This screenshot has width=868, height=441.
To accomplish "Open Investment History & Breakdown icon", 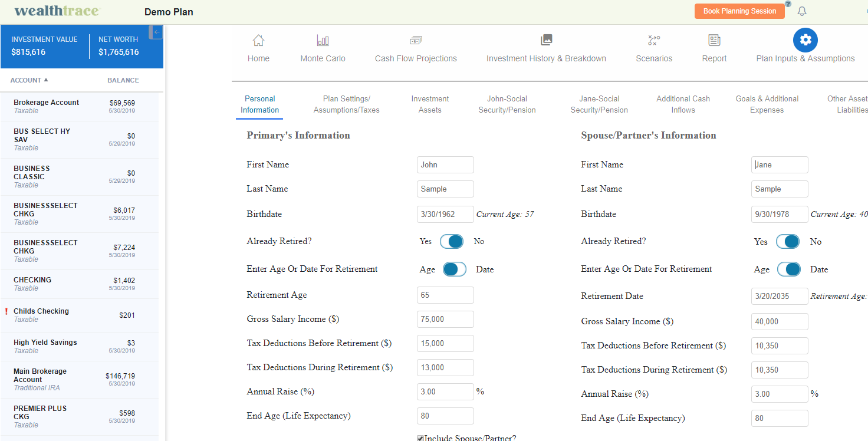I will tap(547, 40).
